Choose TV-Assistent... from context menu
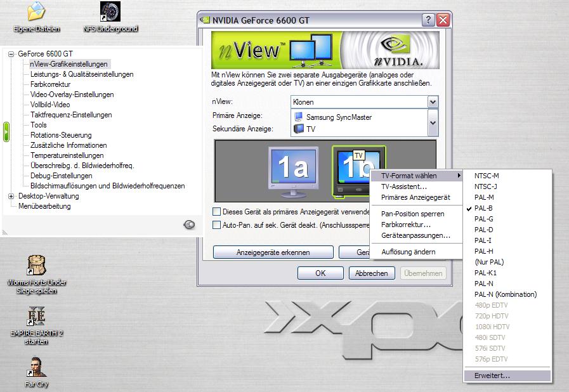The image size is (569, 392). (x=416, y=186)
